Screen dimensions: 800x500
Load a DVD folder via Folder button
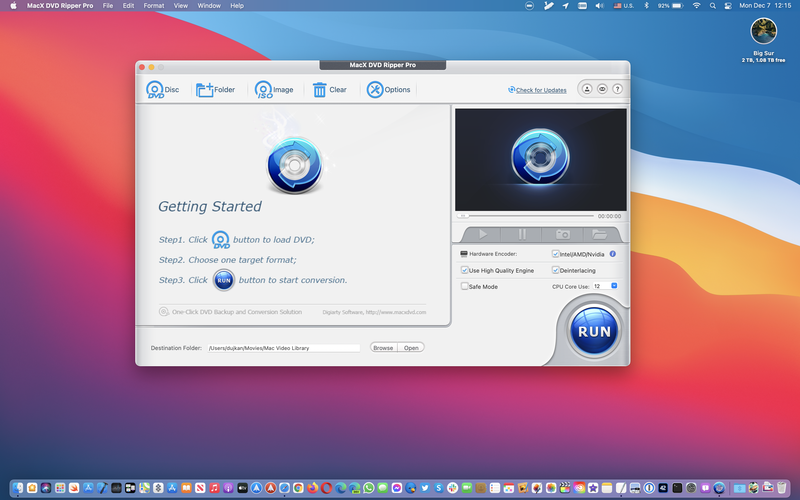tap(215, 90)
